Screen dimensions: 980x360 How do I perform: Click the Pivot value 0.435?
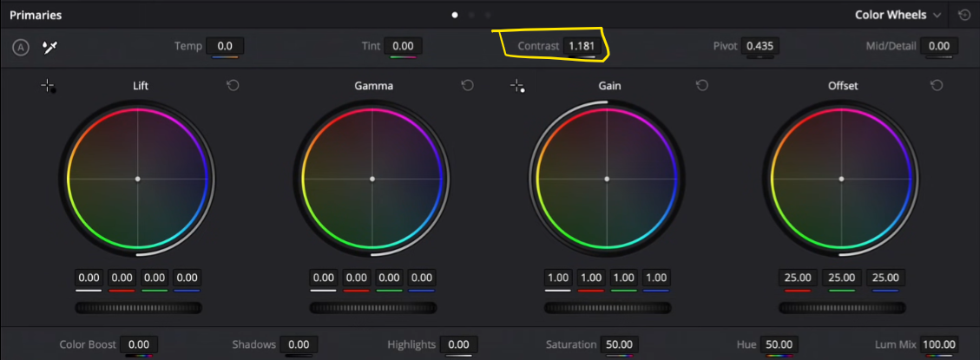pos(760,46)
